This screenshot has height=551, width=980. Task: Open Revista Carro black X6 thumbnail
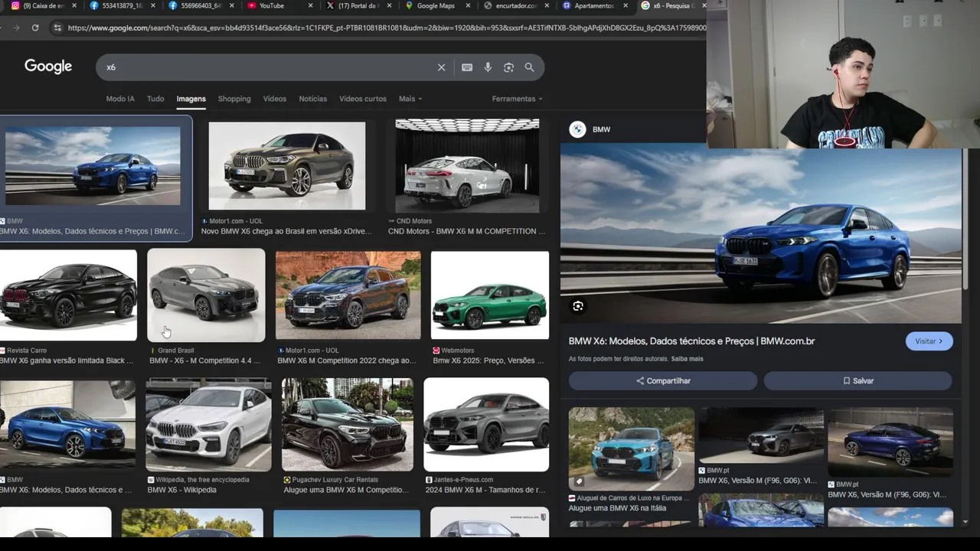68,295
